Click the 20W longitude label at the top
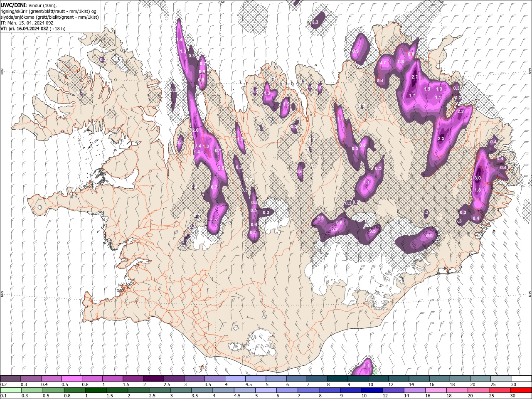This screenshot has height=399, width=532. tap(221, 2)
